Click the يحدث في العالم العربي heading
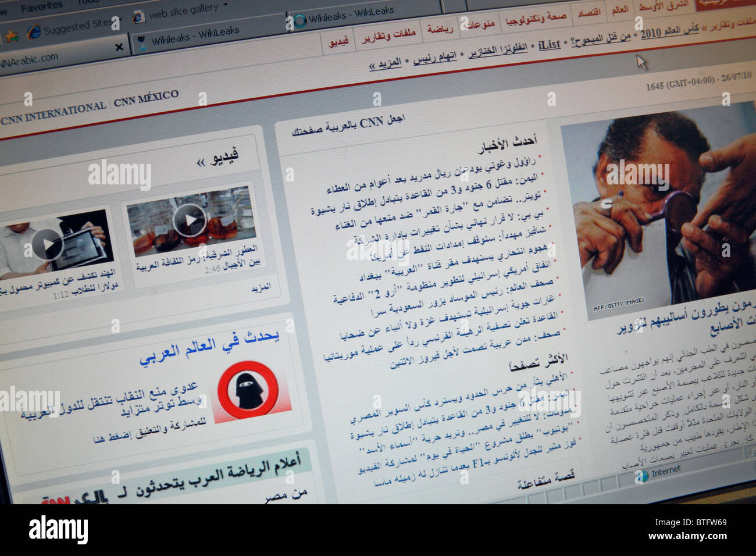 pos(209,348)
